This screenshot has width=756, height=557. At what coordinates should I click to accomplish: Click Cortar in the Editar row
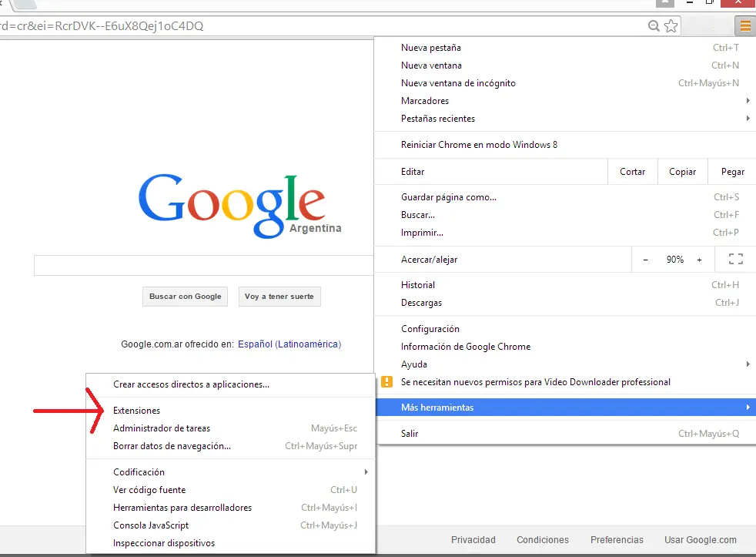tap(633, 172)
